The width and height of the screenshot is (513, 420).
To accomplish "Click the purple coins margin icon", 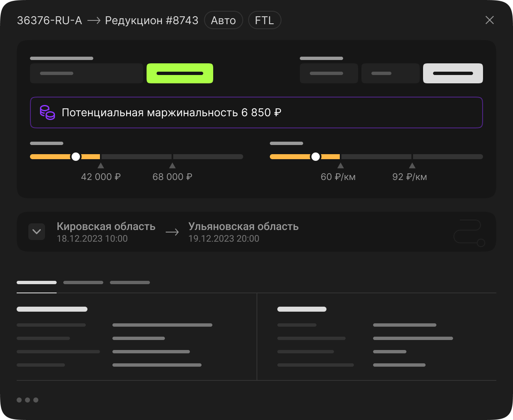I will [x=47, y=112].
